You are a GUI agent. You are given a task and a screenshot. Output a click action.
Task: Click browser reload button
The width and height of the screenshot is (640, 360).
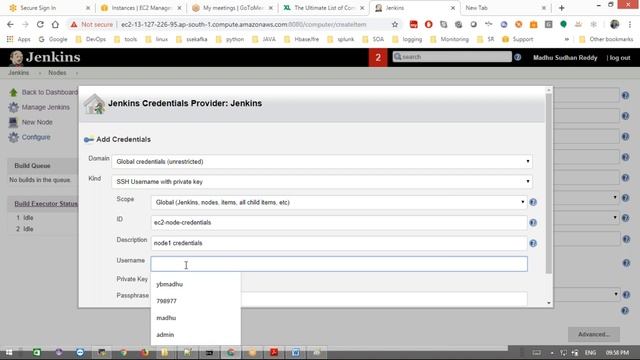(40, 24)
